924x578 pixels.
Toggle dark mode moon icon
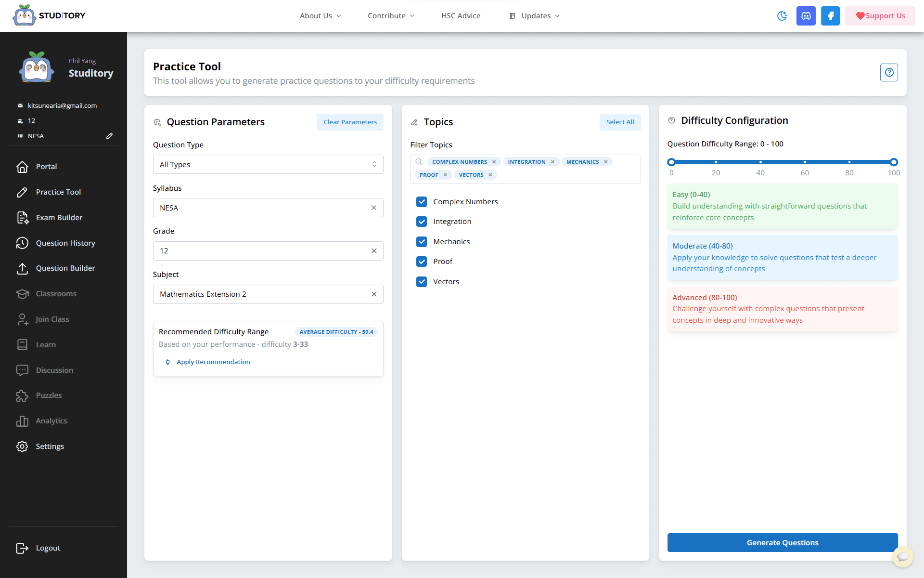[782, 16]
